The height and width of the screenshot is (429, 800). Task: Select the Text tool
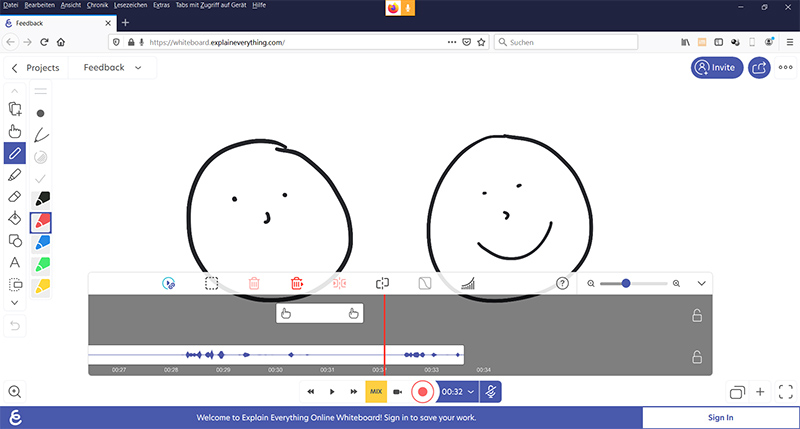click(x=15, y=262)
